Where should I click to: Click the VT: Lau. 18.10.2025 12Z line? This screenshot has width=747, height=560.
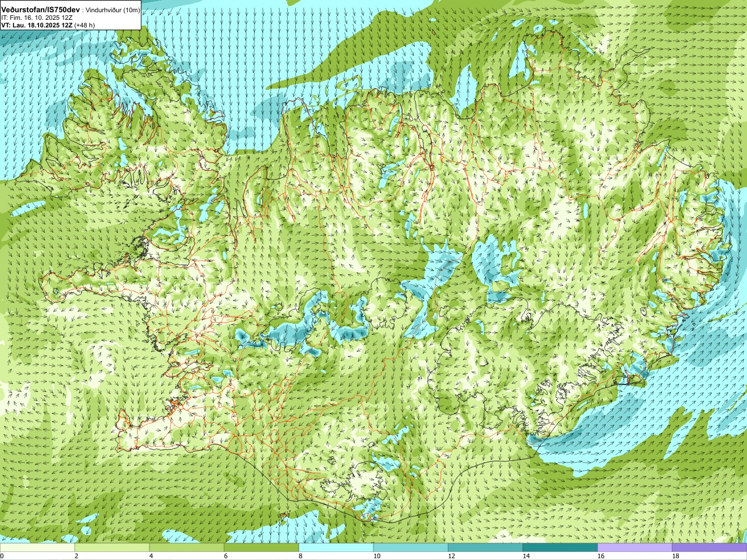tap(37, 25)
